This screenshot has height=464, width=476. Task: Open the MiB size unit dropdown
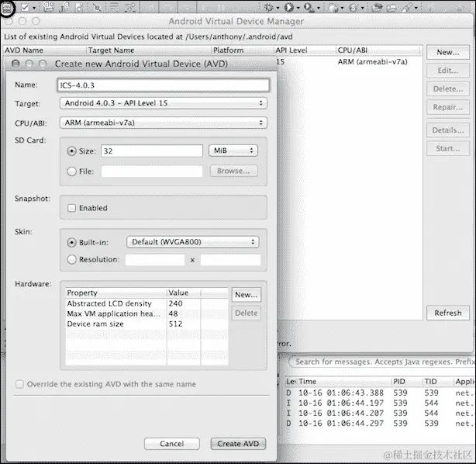tap(233, 151)
